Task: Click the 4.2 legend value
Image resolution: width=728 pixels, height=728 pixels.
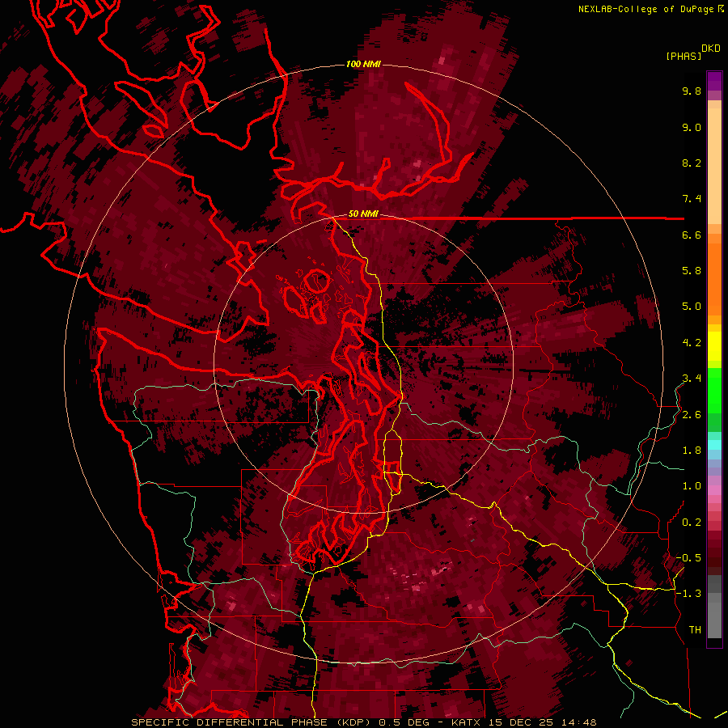Action: click(692, 343)
